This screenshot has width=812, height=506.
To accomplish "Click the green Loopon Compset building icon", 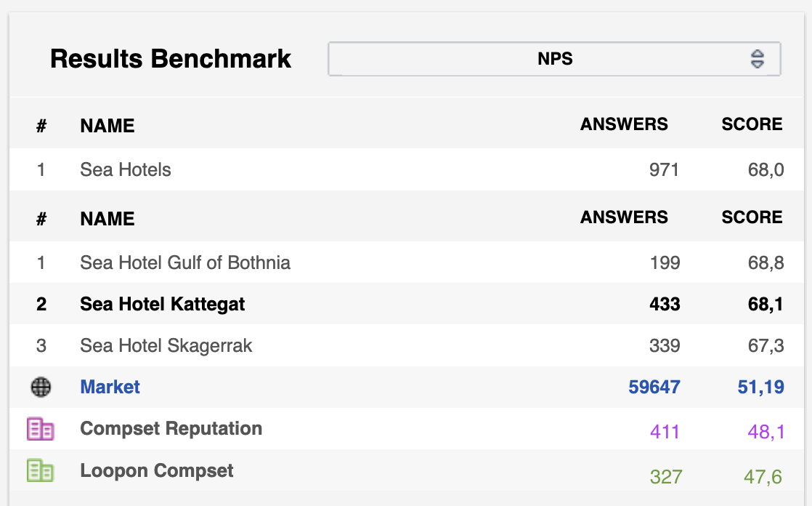I will click(41, 471).
